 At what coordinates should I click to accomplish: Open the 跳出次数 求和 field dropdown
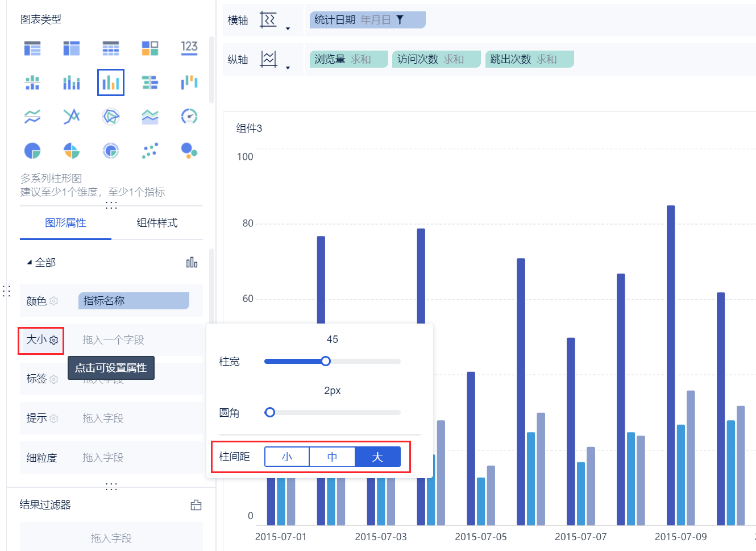tap(530, 59)
